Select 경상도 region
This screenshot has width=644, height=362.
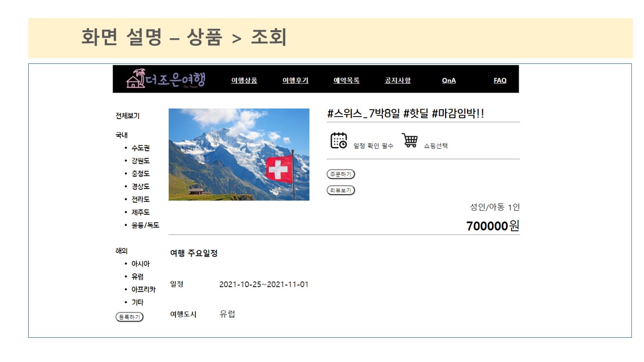[140, 187]
